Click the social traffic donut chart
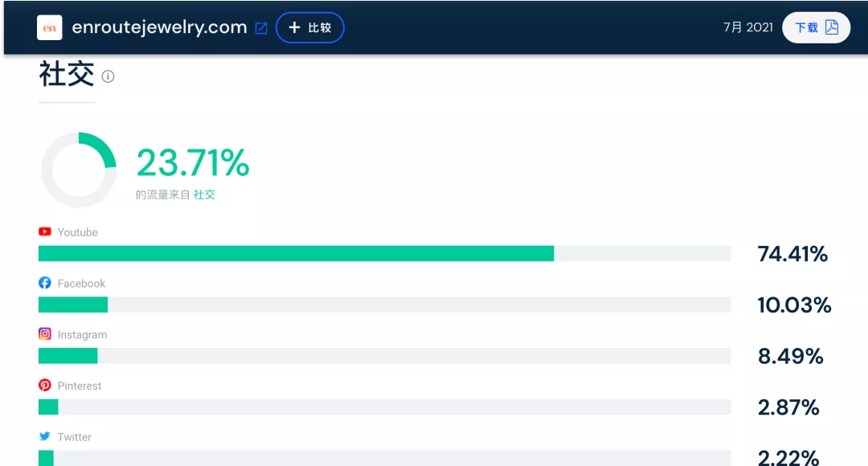The height and width of the screenshot is (466, 868). 78,170
